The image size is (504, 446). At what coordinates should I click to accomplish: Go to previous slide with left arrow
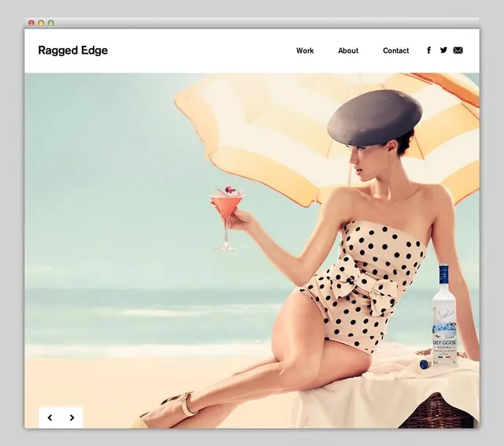50,418
